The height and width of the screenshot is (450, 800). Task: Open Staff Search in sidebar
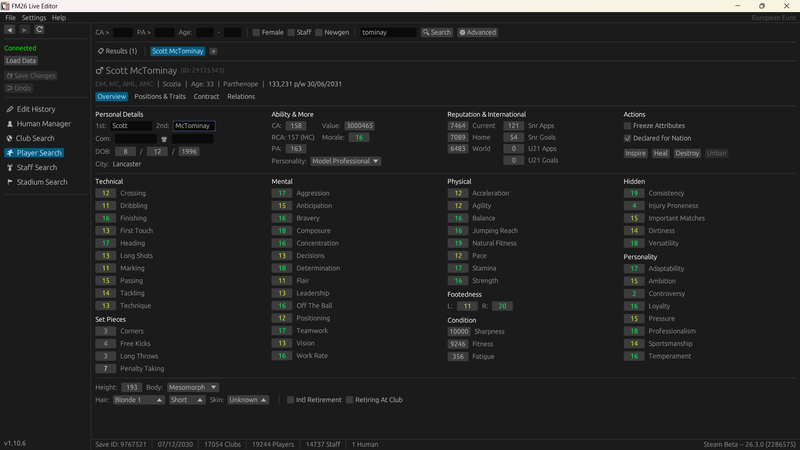coord(32,167)
